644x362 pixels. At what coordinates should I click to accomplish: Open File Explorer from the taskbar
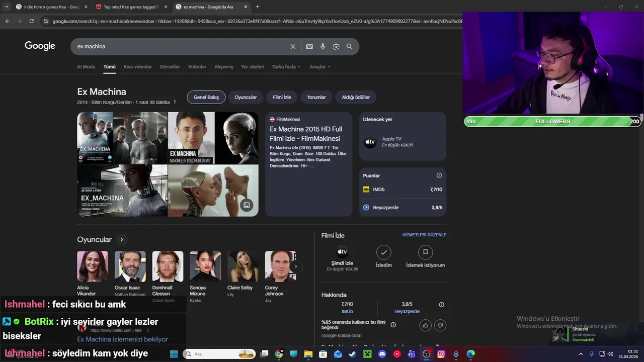(308, 354)
